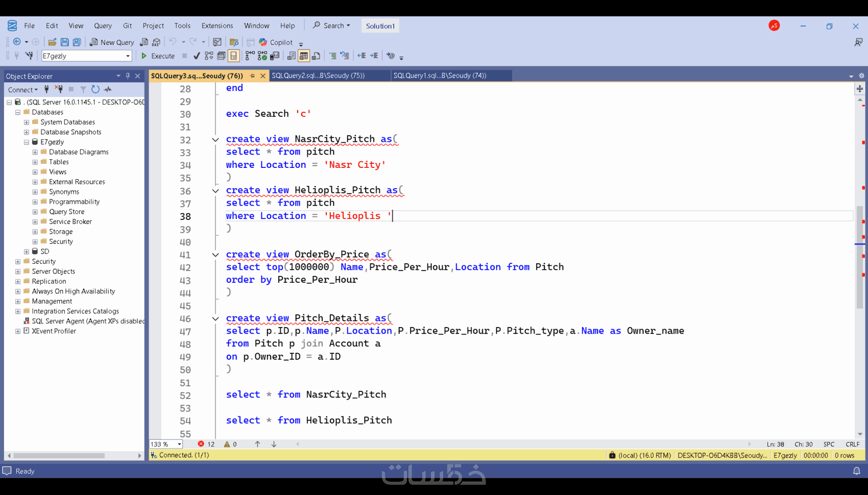Click the Save All icon
The image size is (868, 495).
77,42
